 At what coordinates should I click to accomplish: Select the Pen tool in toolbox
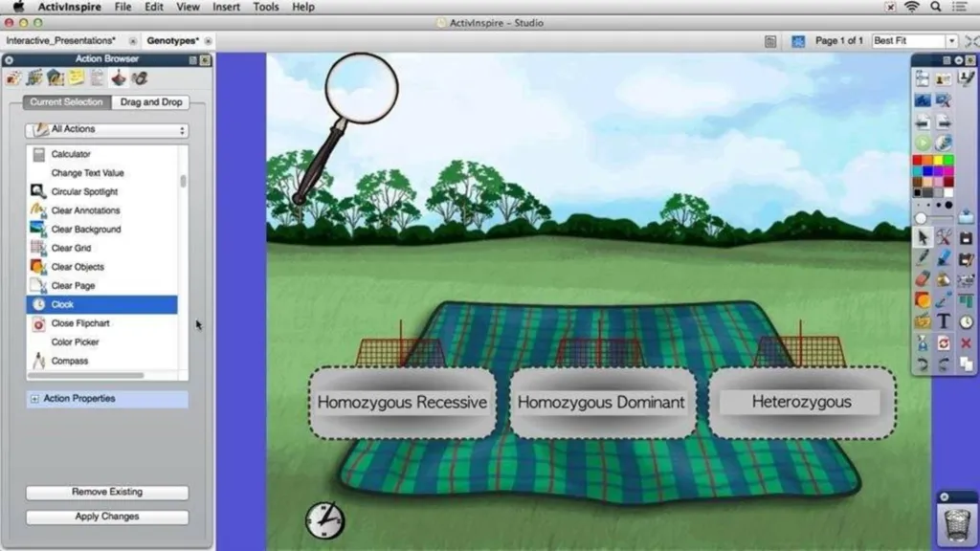923,258
